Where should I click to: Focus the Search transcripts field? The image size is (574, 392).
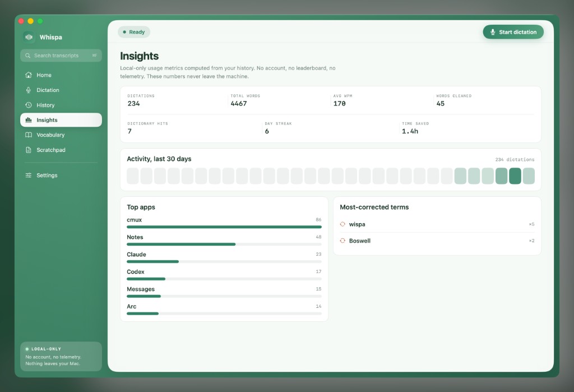click(x=61, y=56)
